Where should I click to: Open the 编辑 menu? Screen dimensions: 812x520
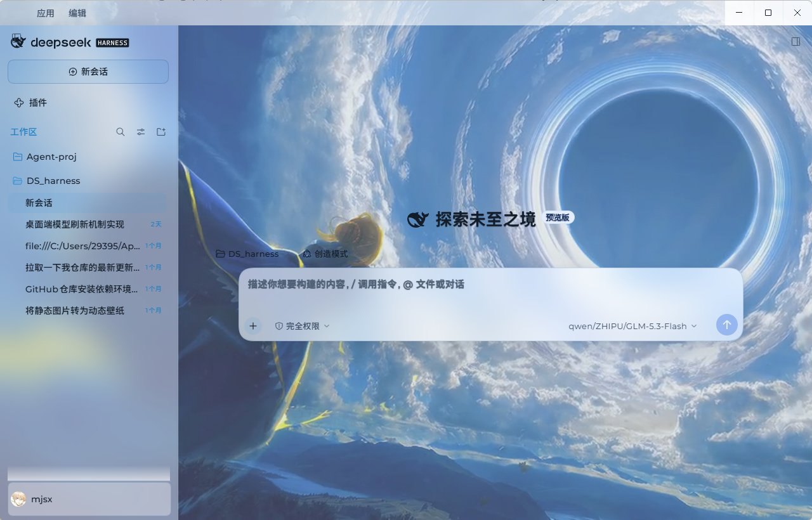[77, 13]
